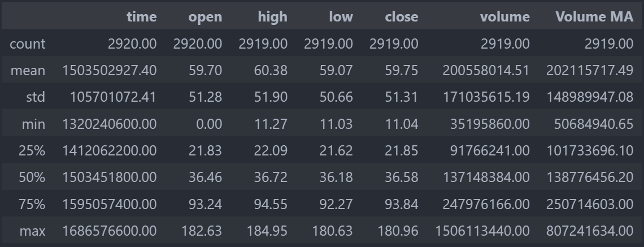This screenshot has height=247, width=644.
Task: Click std Volume MA value 148989947.08
Action: pyautogui.click(x=590, y=97)
